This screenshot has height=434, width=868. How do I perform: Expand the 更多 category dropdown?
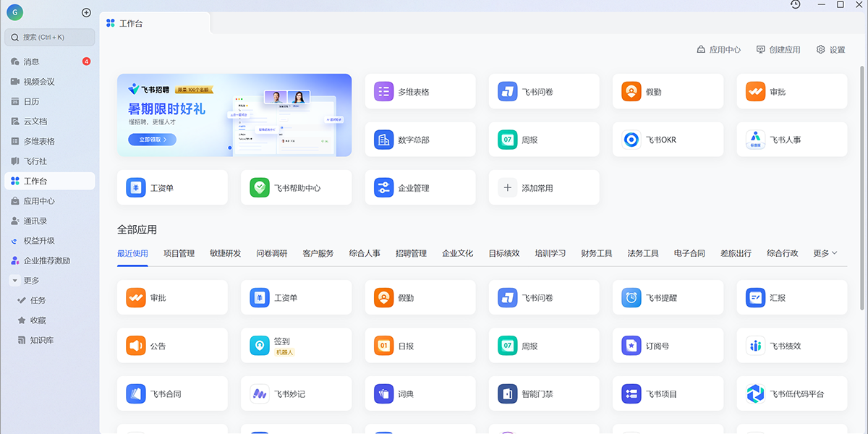pyautogui.click(x=825, y=253)
